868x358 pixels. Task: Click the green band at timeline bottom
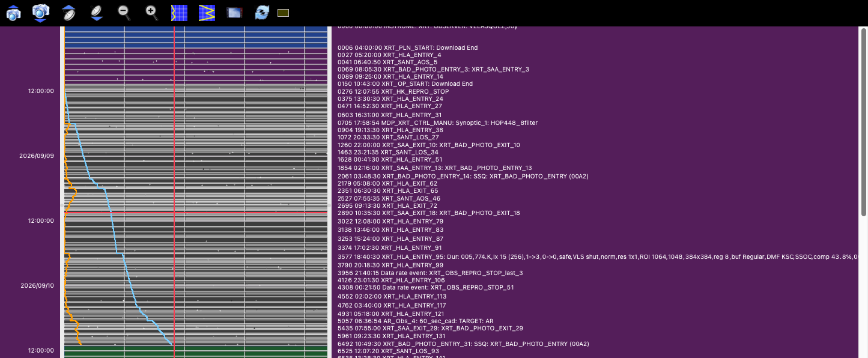click(196, 351)
